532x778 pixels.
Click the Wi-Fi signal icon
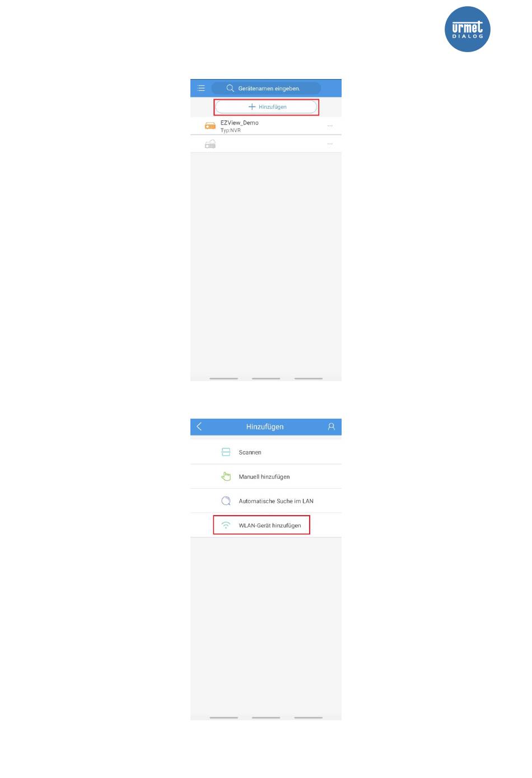pos(226,525)
